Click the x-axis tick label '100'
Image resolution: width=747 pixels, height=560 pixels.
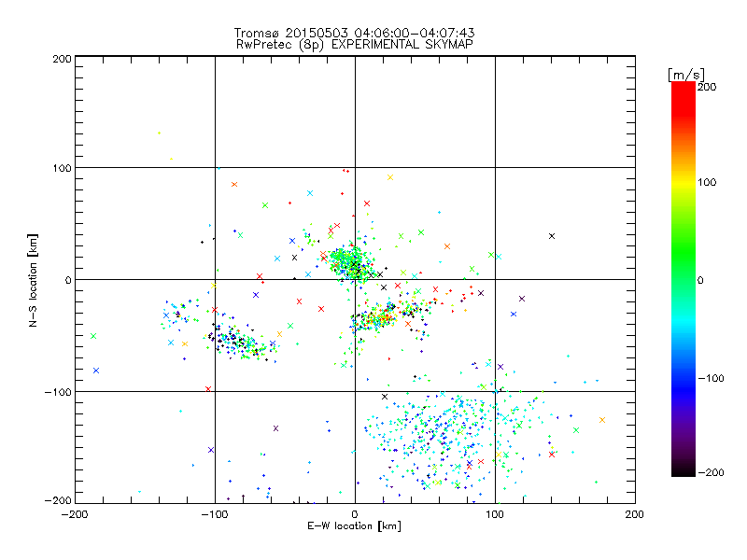(495, 514)
